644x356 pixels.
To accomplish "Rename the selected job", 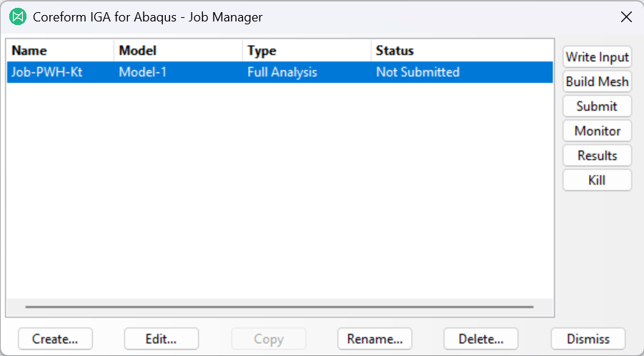I will coord(375,339).
